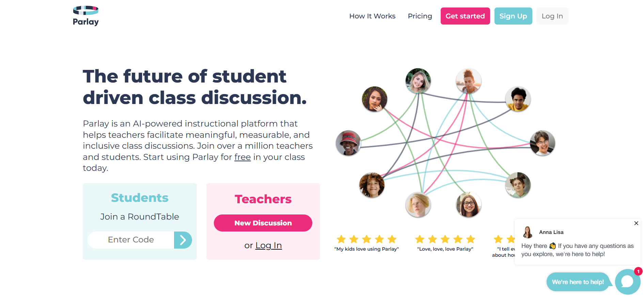Screen dimensions: 644x297
Task: Close the Anna Lisa chat popup
Action: (x=636, y=223)
